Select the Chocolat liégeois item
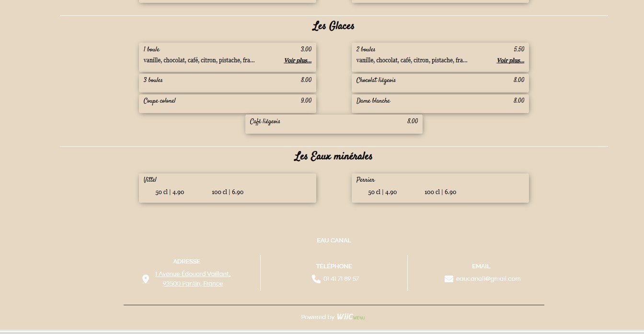 tap(440, 83)
